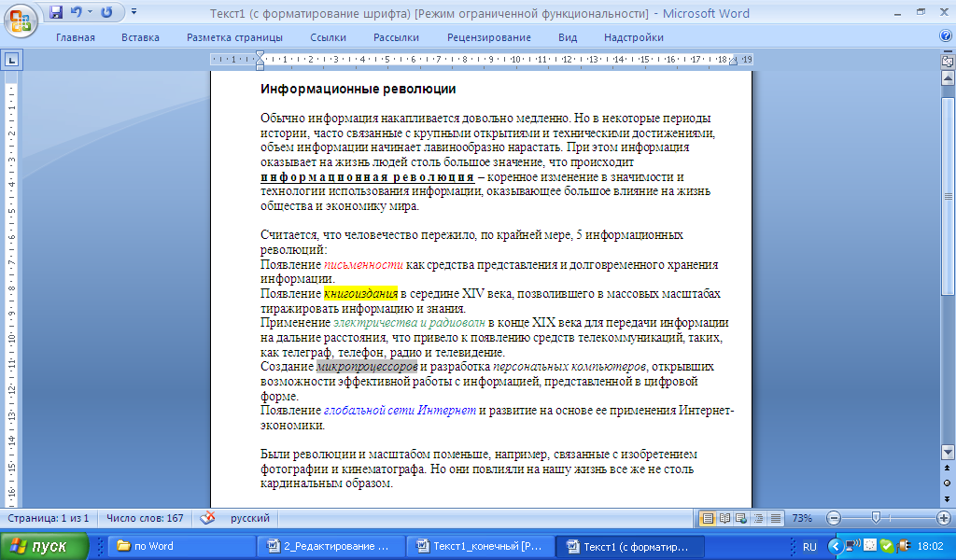Screen dimensions: 956x560
Task: Click the power plug tray icon
Action: 904,546
